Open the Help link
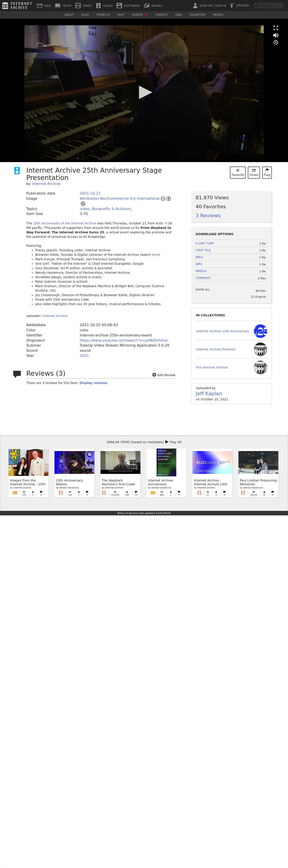This screenshot has width=288, height=868. pyautogui.click(x=121, y=15)
